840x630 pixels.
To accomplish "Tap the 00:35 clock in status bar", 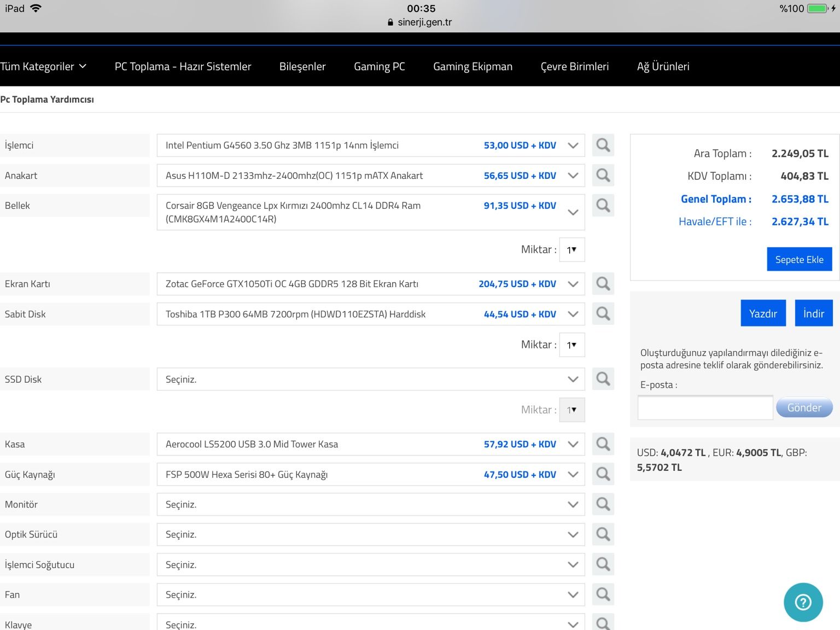I will [421, 8].
